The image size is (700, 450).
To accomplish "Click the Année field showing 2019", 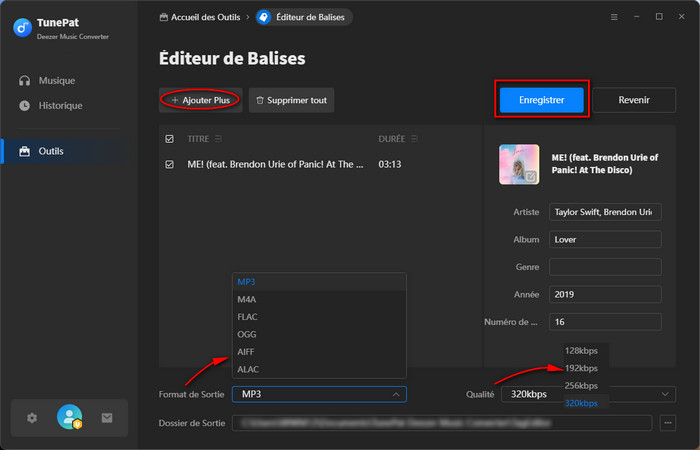I will click(605, 294).
